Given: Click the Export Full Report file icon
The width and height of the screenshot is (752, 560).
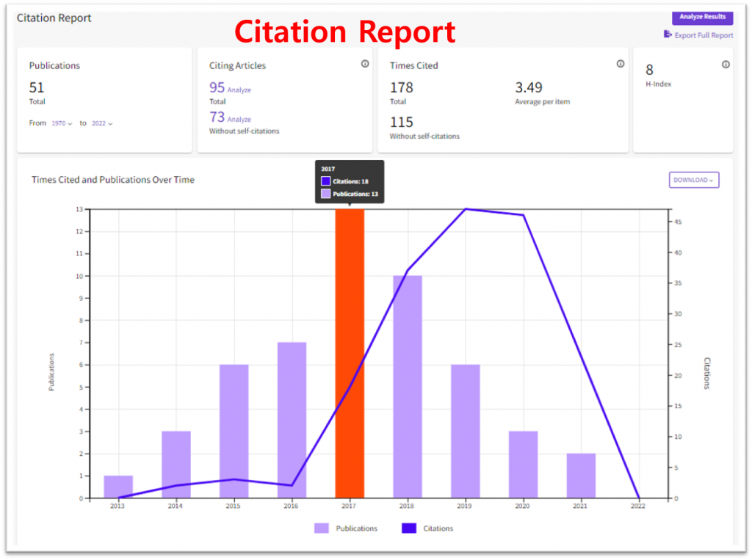Looking at the screenshot, I should (667, 34).
